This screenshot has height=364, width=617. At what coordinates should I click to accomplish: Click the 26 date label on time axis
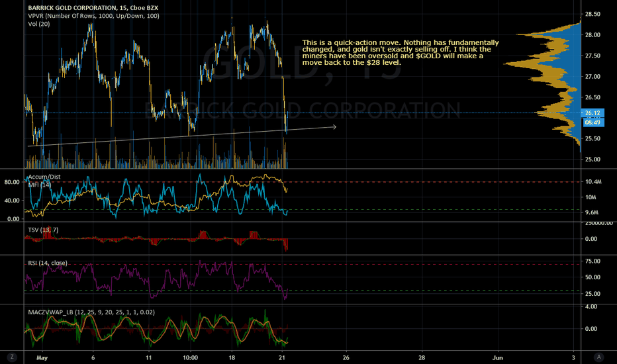(x=346, y=357)
